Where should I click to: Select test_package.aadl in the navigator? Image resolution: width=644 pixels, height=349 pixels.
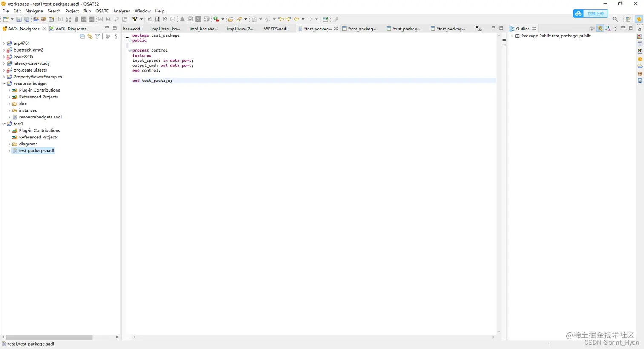tap(36, 151)
